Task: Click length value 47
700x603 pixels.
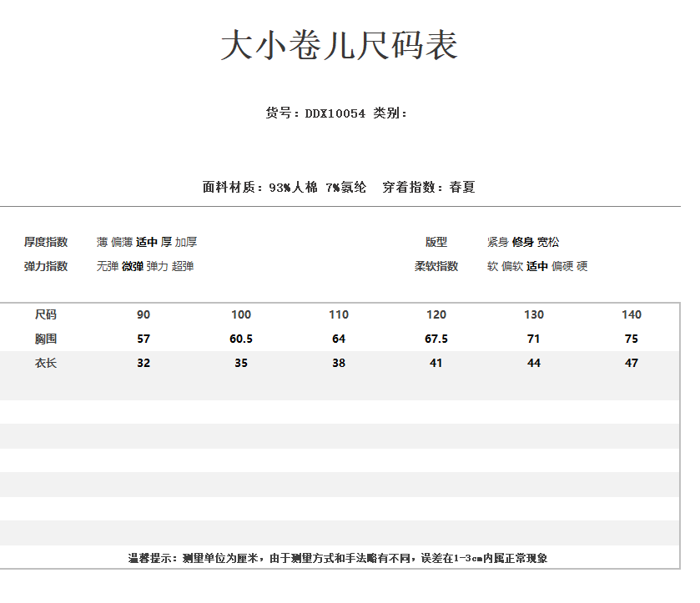Action: 632,363
